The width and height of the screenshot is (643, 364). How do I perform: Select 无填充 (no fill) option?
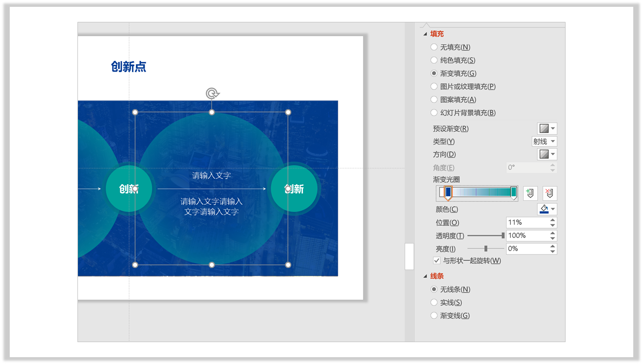pos(434,47)
